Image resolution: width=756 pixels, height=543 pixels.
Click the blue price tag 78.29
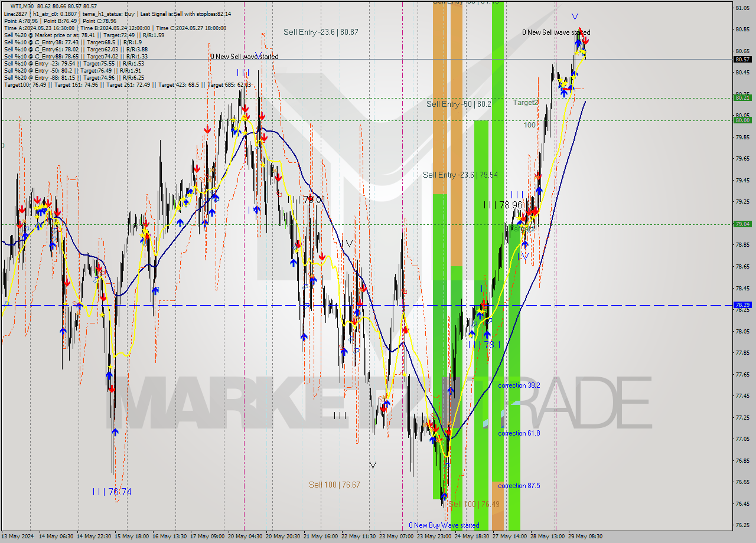742,305
